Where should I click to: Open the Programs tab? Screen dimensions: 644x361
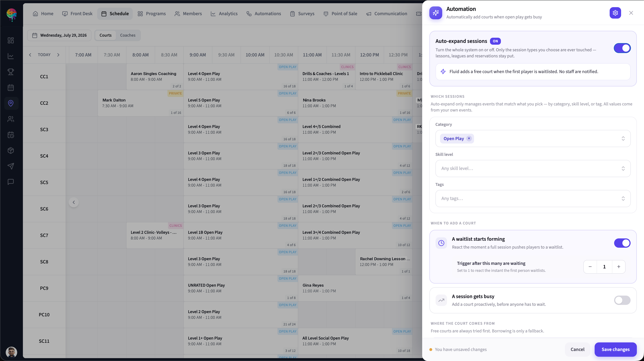point(152,13)
